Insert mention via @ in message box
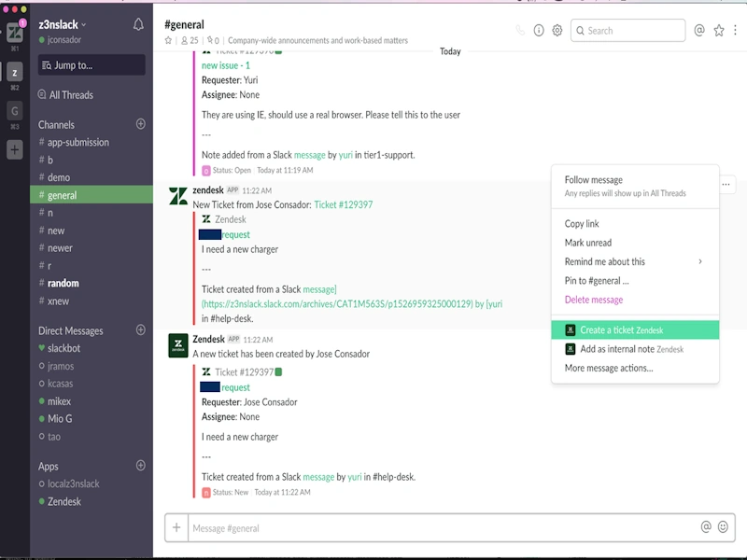 706,526
